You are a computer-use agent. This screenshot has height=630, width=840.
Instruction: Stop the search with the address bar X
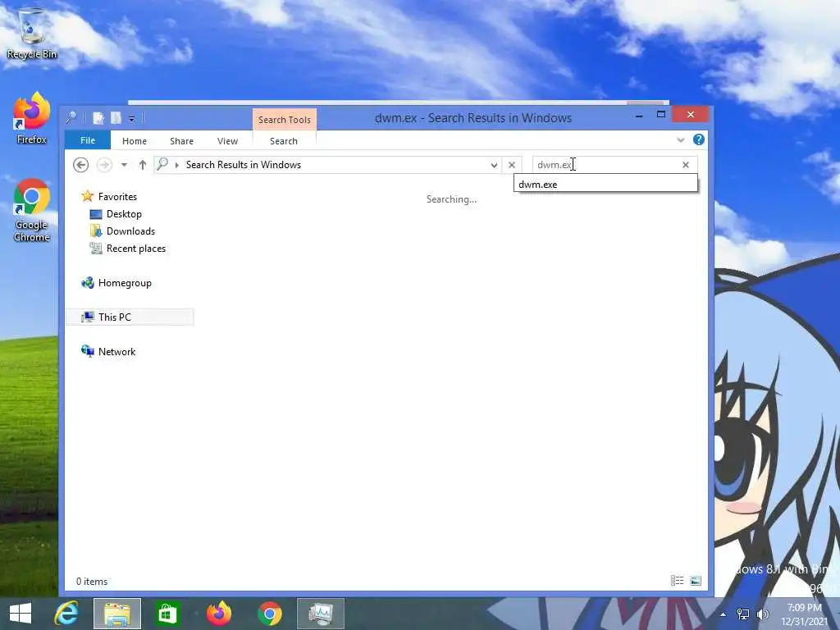[x=512, y=165]
